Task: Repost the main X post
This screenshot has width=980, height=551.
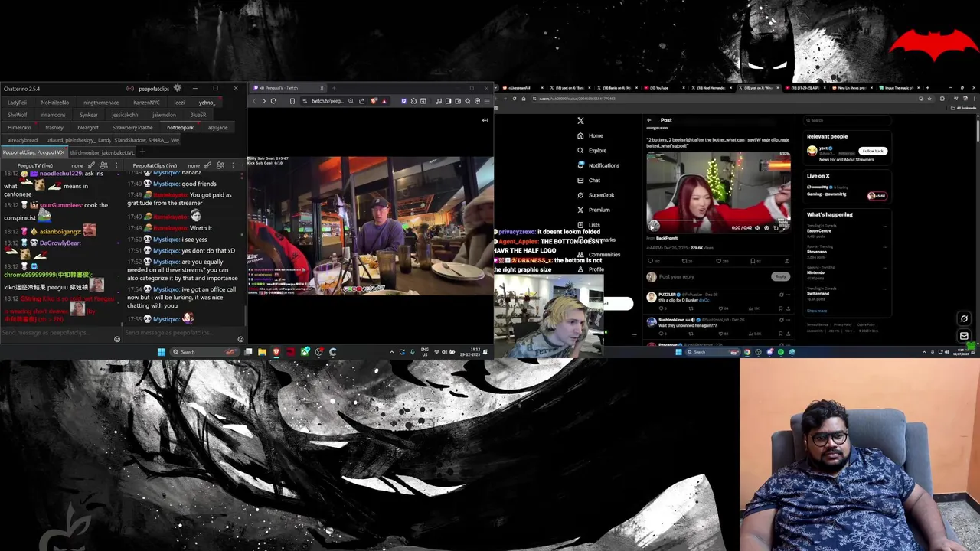Action: click(684, 261)
